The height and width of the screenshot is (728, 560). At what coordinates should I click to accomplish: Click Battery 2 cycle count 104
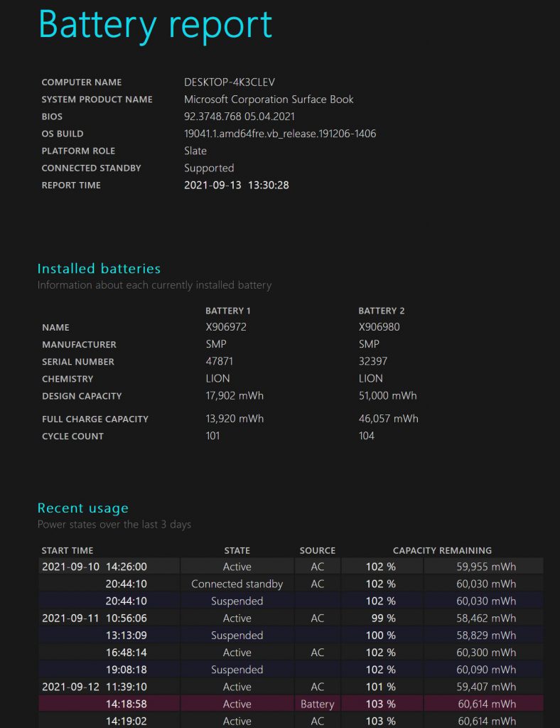pos(367,436)
